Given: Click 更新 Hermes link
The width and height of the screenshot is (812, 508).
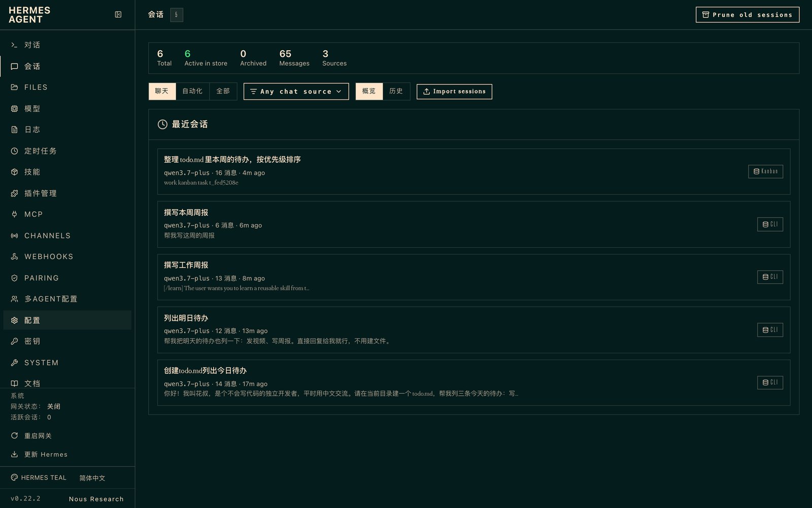Looking at the screenshot, I should pos(46,454).
